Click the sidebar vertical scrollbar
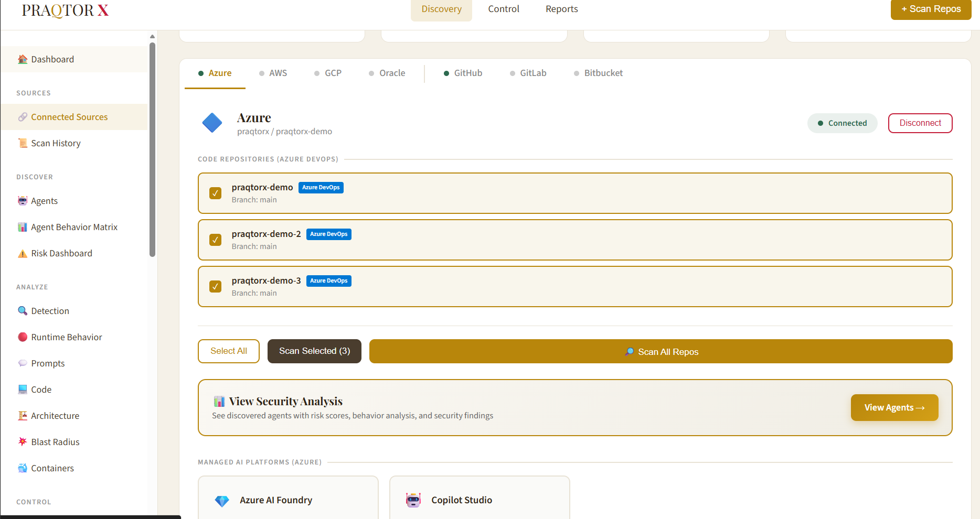This screenshot has width=980, height=519. (152, 149)
